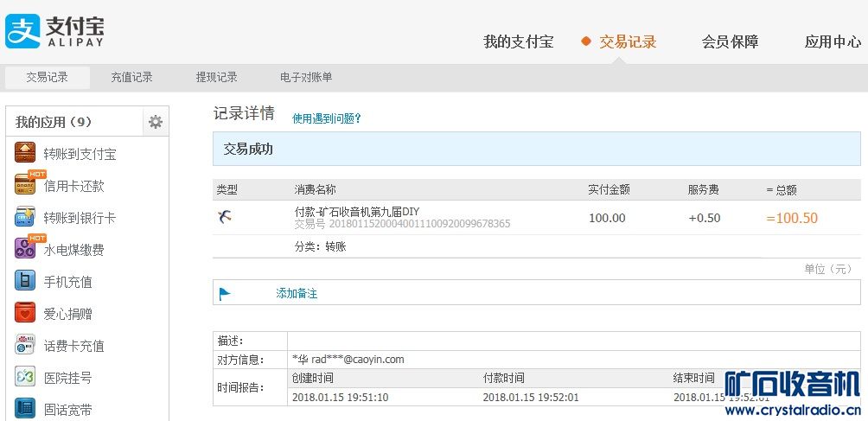
Task: Open 我的支付宝 in top navigation
Action: (518, 41)
